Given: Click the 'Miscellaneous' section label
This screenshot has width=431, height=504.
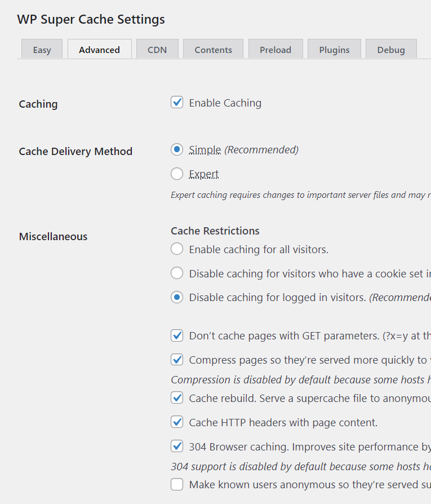Looking at the screenshot, I should tap(53, 237).
